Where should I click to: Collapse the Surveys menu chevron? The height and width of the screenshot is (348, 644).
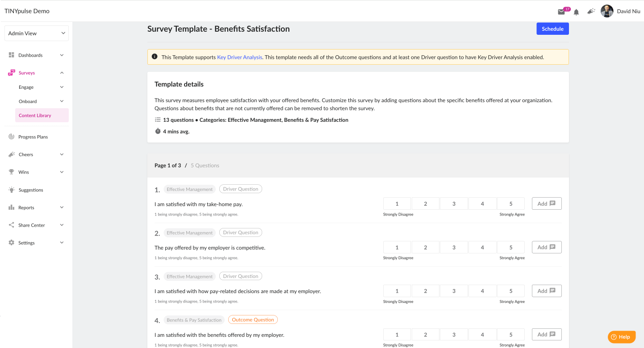[x=62, y=73]
